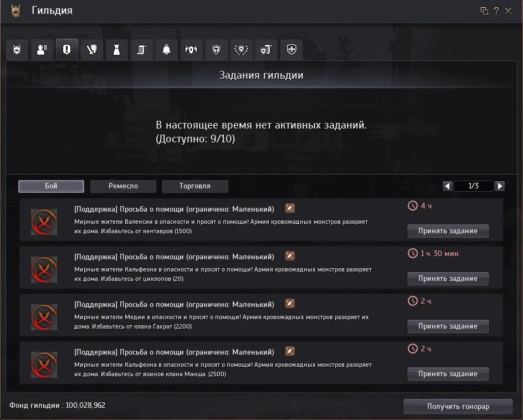Go to next quest page arrow
Viewport: 523px width, 420px height.
coord(500,186)
